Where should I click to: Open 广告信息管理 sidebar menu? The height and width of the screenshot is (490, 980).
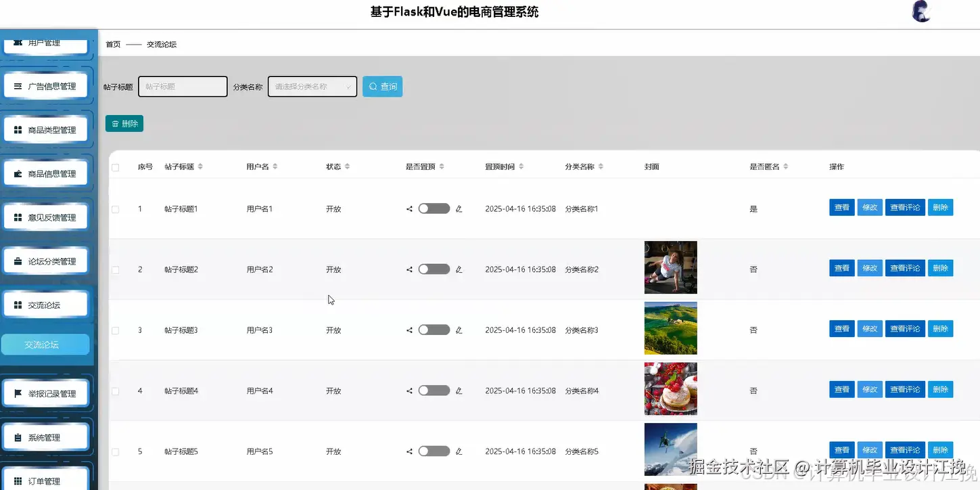click(46, 86)
